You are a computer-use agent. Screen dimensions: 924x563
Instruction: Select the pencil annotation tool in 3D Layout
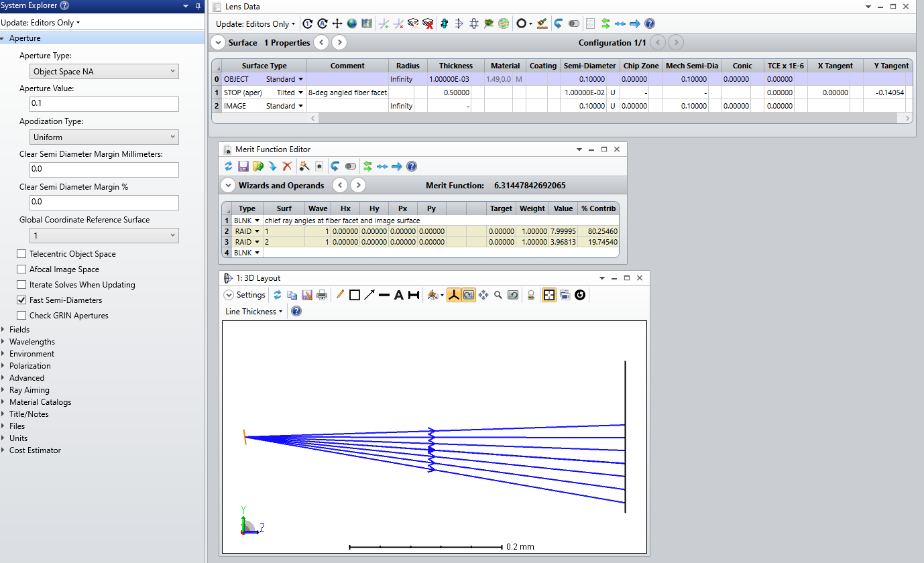coord(341,295)
